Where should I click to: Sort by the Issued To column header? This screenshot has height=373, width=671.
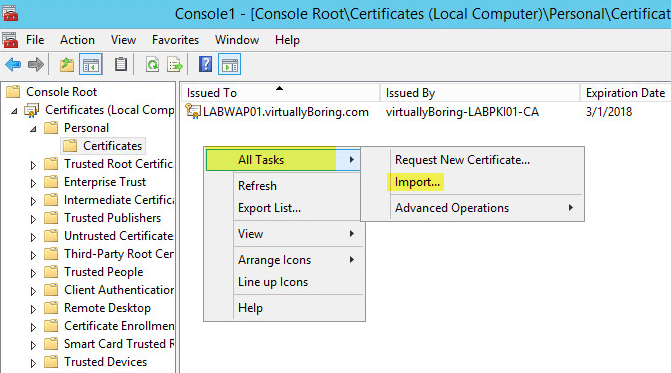pos(281,92)
